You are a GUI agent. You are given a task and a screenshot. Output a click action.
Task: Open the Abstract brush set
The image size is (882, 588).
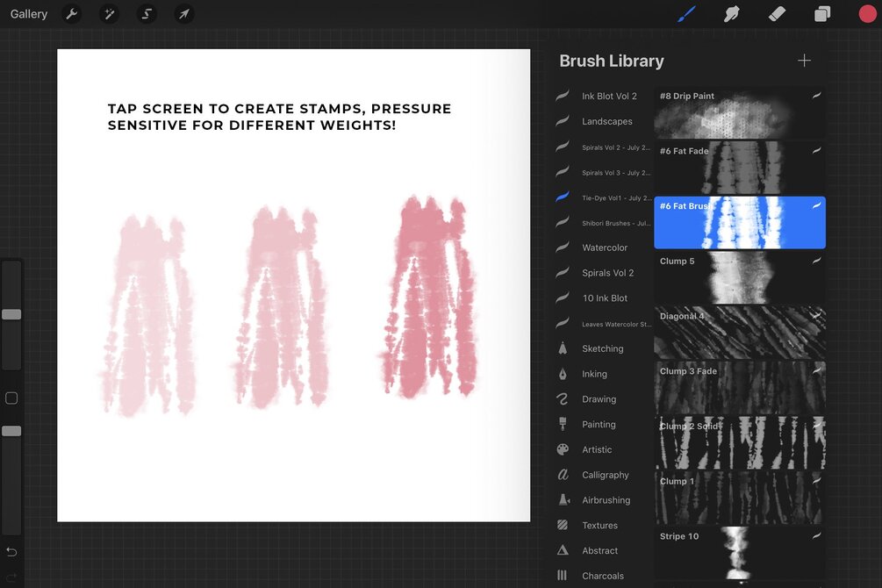(599, 551)
